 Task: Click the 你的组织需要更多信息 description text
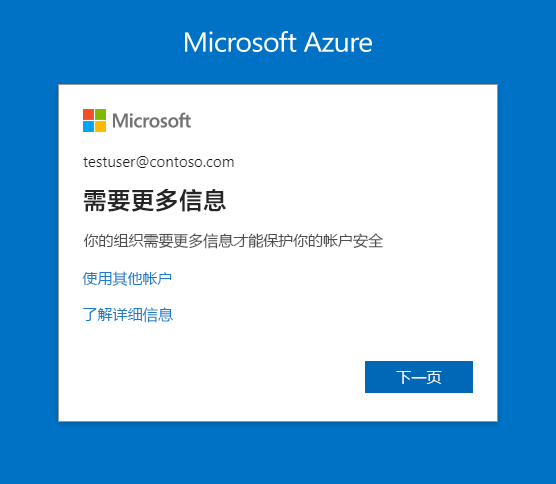tap(158, 241)
